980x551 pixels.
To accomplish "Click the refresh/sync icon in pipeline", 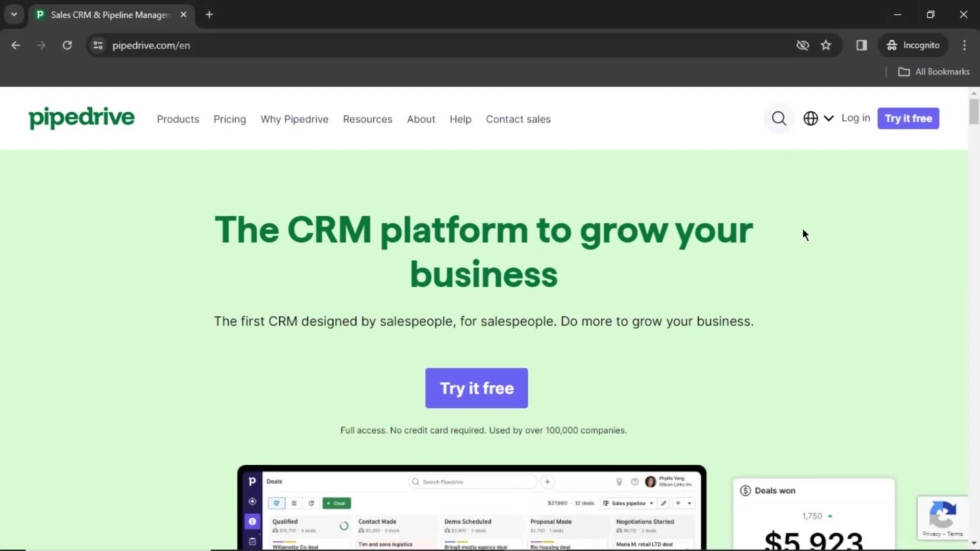I will pyautogui.click(x=311, y=503).
